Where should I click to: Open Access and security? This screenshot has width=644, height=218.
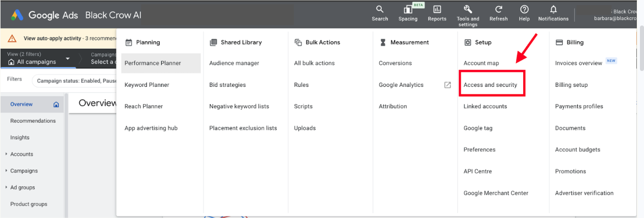[x=490, y=85]
